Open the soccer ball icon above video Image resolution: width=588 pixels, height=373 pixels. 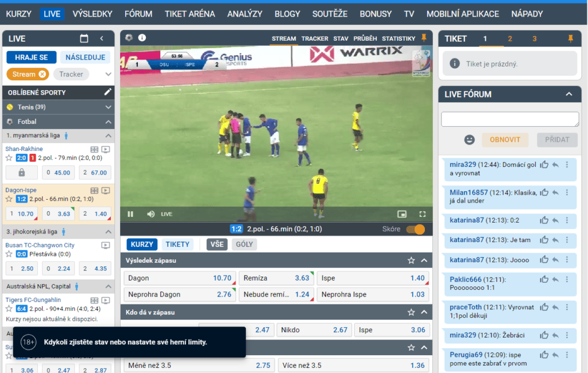pos(129,37)
